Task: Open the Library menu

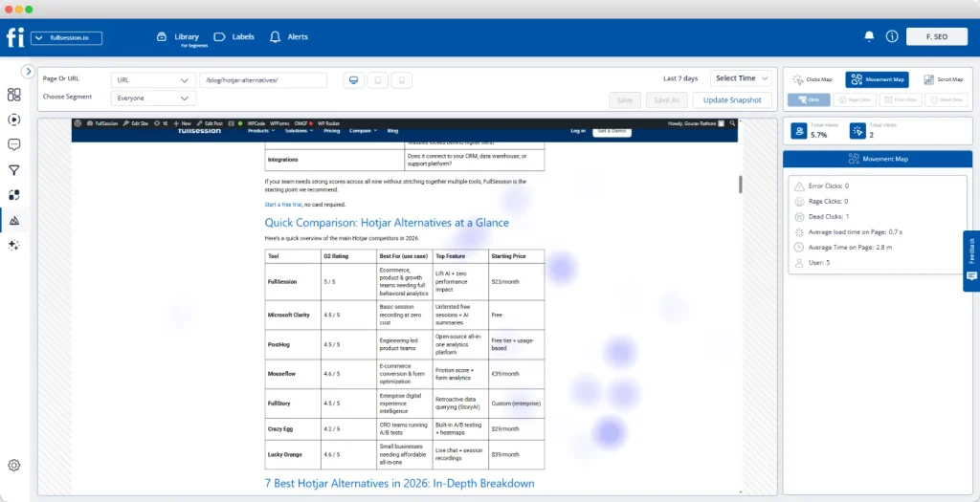Action: (x=178, y=37)
